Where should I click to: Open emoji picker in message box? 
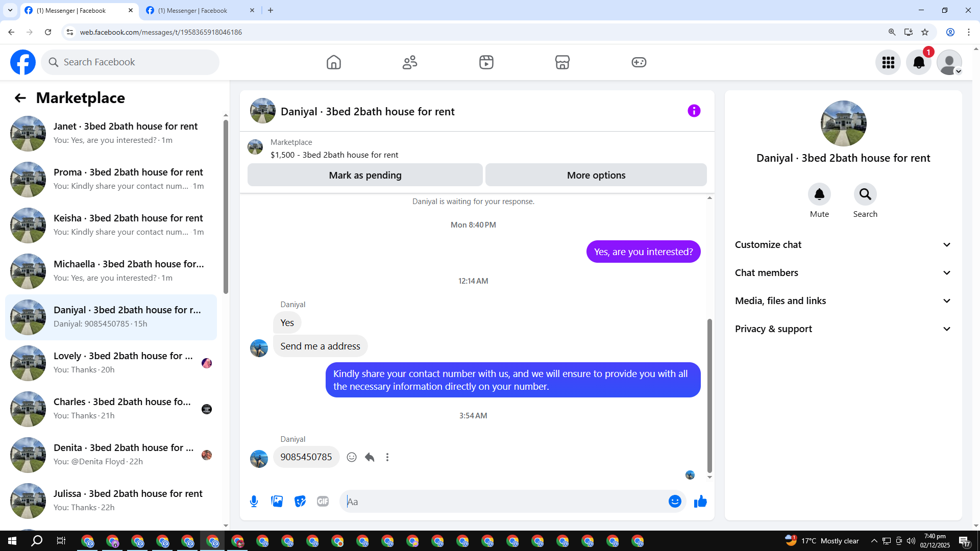pyautogui.click(x=675, y=502)
